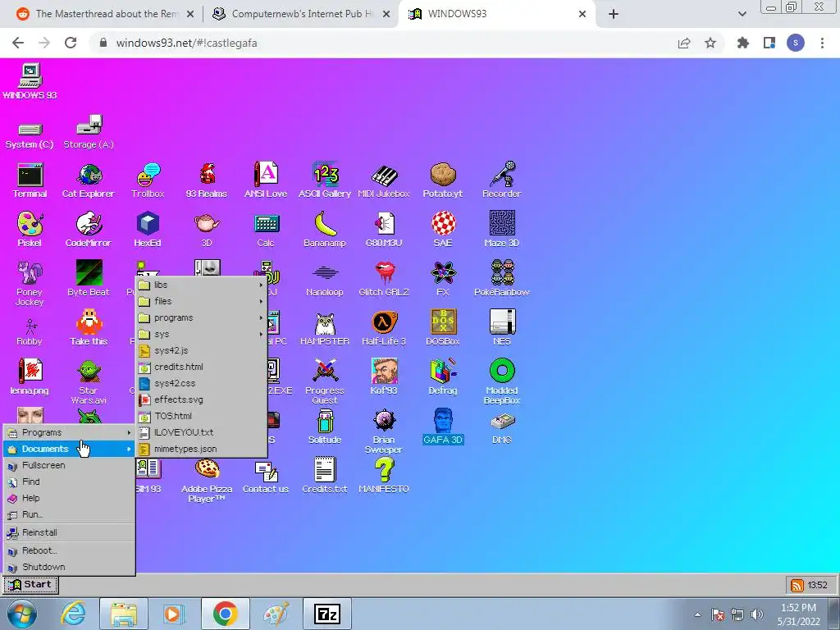Expand Documents in the start menu

click(69, 449)
